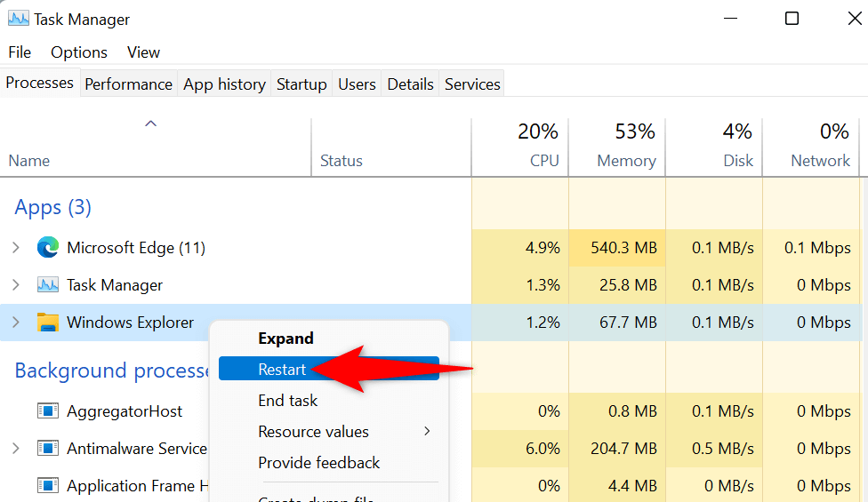The width and height of the screenshot is (868, 502).
Task: Sort processes by Memory column
Action: click(x=626, y=161)
